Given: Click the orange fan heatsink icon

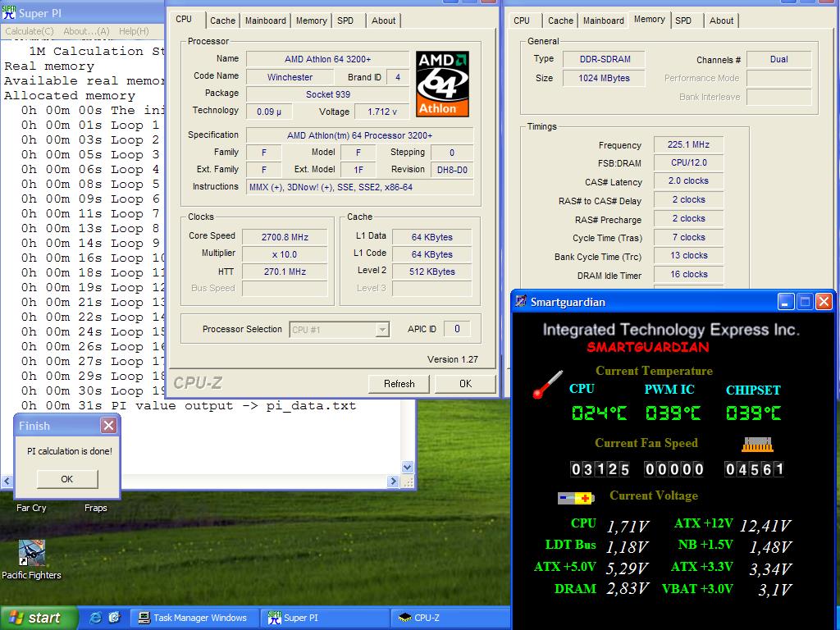Looking at the screenshot, I should [x=757, y=445].
